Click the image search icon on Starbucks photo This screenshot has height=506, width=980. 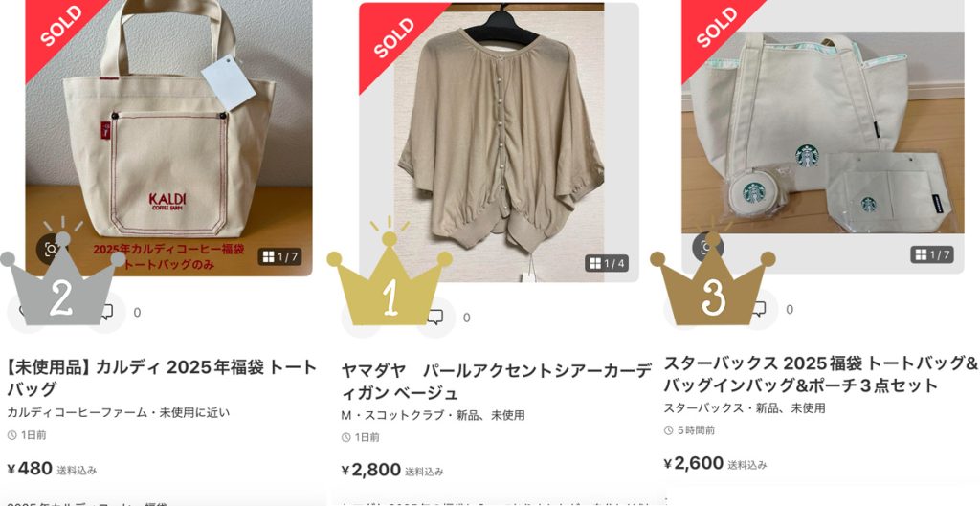click(707, 247)
